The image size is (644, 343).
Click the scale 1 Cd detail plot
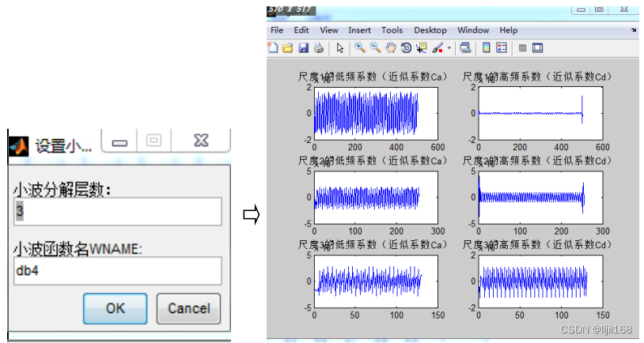[x=540, y=113]
